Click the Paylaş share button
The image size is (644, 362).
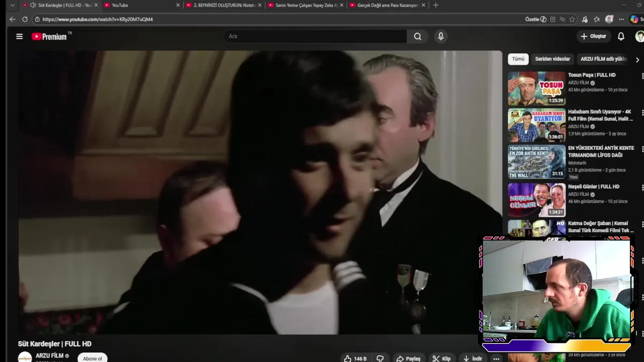(x=408, y=358)
